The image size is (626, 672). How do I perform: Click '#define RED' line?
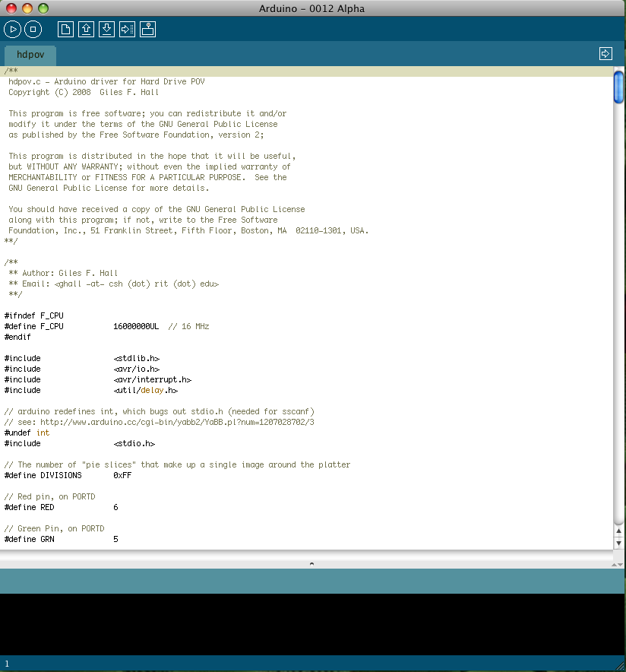pyautogui.click(x=62, y=508)
